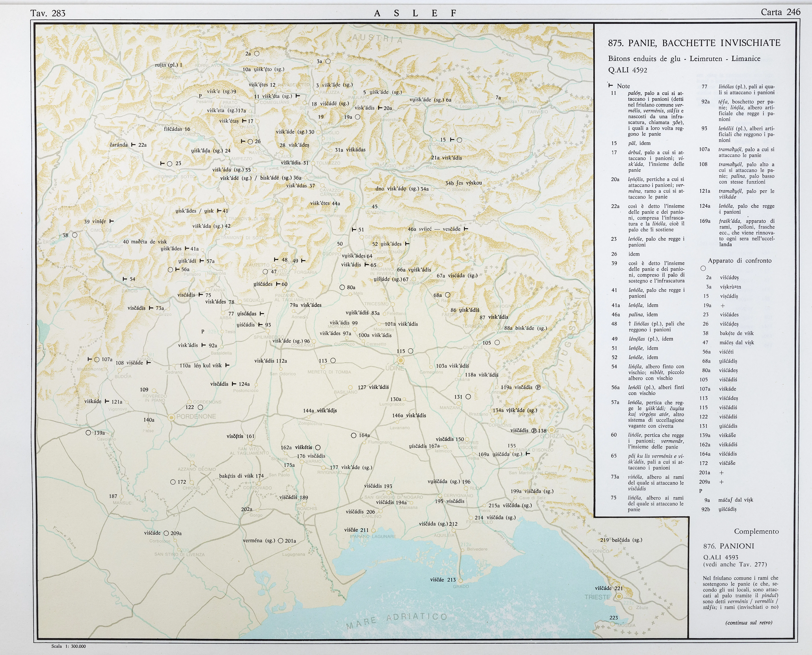
Task: Click the Tav. 283 label
Action: [48, 14]
